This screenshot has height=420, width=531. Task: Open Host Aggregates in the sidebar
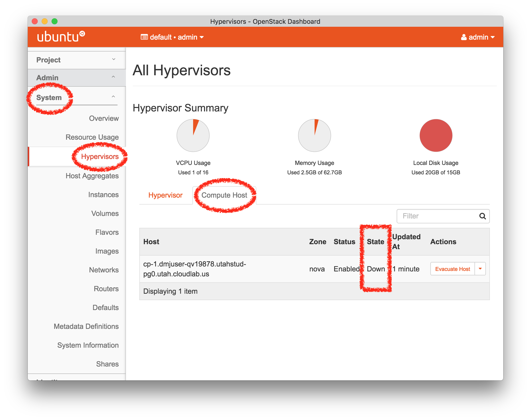(92, 176)
